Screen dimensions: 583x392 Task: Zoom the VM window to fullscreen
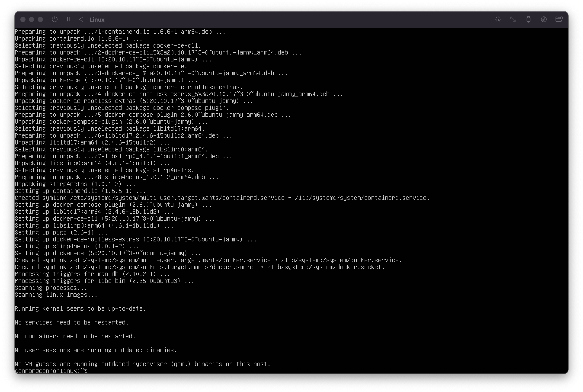click(x=40, y=19)
